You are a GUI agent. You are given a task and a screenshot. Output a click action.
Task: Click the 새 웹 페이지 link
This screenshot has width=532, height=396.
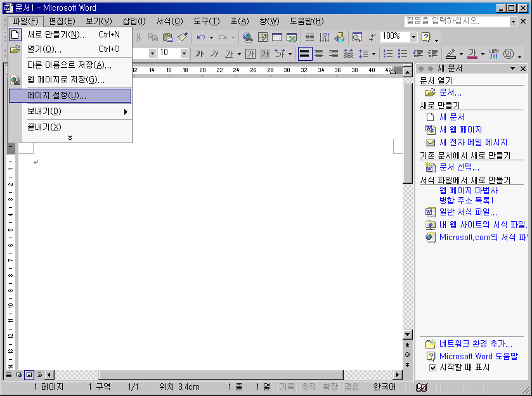pyautogui.click(x=460, y=129)
